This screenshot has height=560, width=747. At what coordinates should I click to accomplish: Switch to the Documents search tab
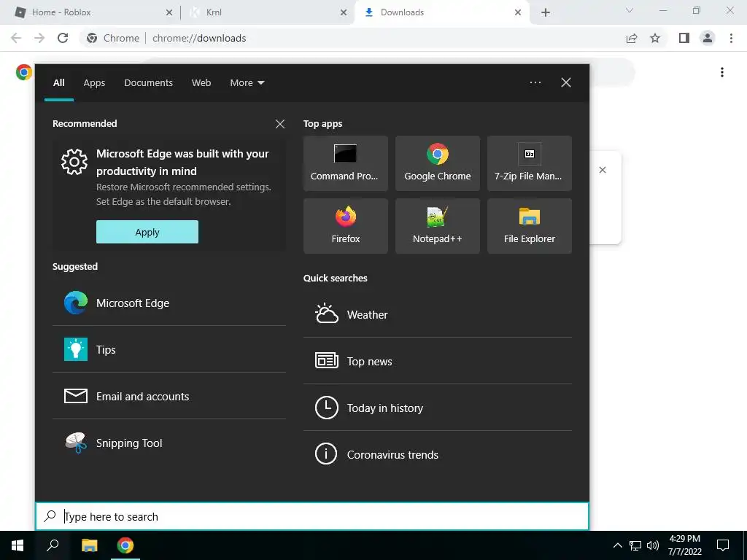click(x=149, y=83)
